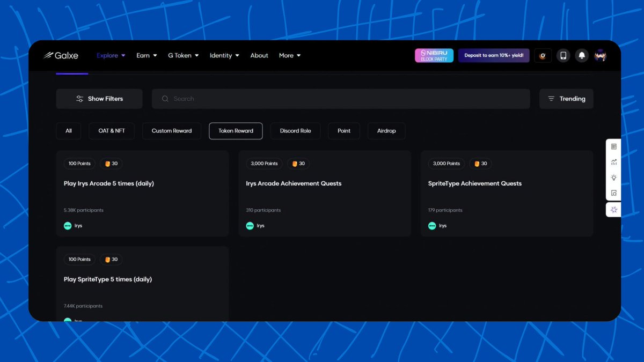644x362 pixels.
Task: Click the Galxe logo
Action: (61, 55)
